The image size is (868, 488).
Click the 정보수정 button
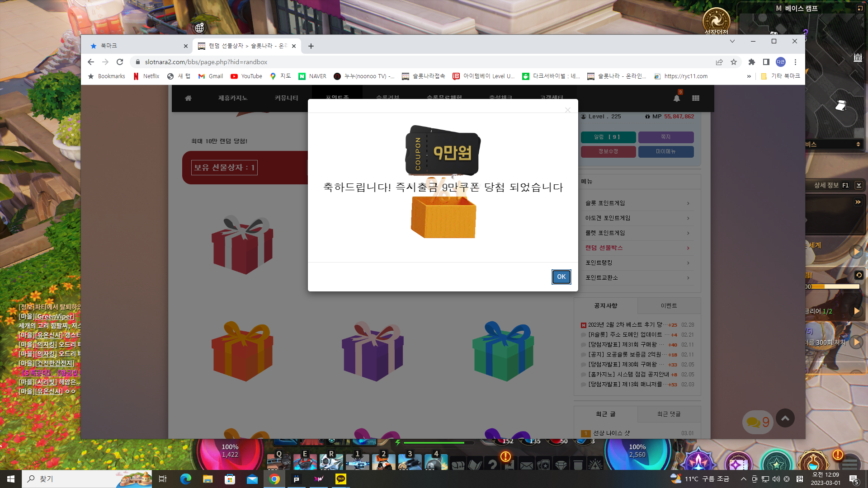[x=608, y=151]
